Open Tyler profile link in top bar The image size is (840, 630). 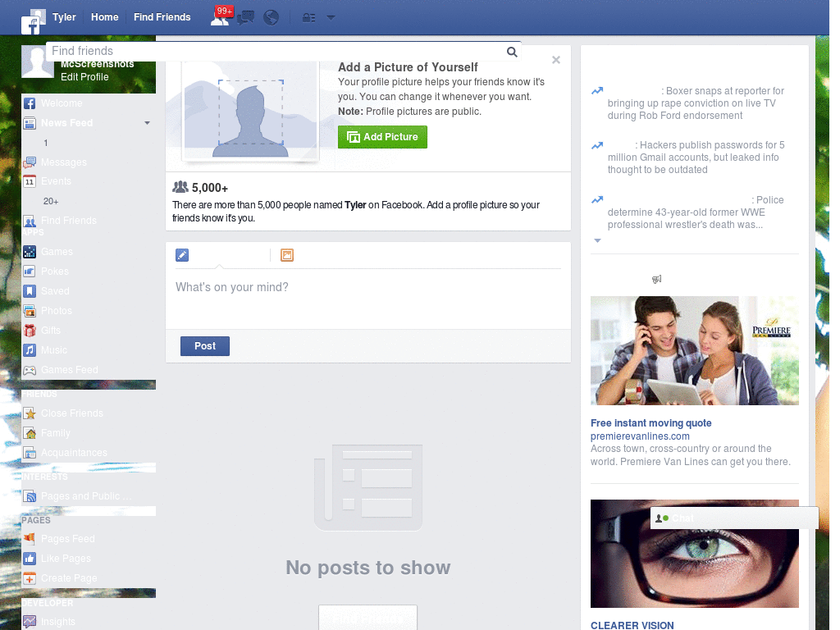[64, 17]
